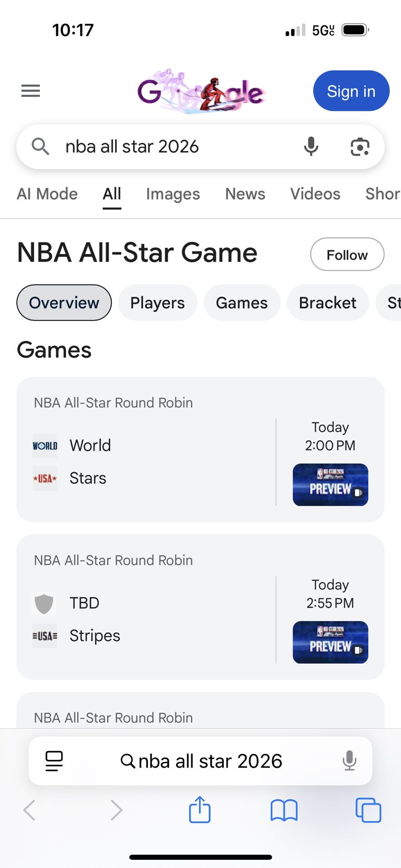Follow the NBA All-Star Game
Image resolution: width=401 pixels, height=868 pixels.
347,255
